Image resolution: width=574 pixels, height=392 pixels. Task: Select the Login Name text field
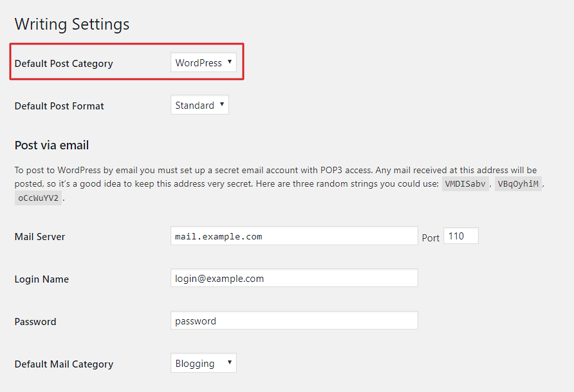pos(294,278)
